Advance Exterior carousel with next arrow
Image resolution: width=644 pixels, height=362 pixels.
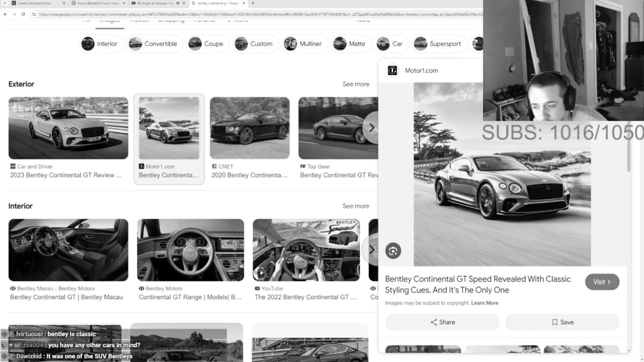[371, 128]
